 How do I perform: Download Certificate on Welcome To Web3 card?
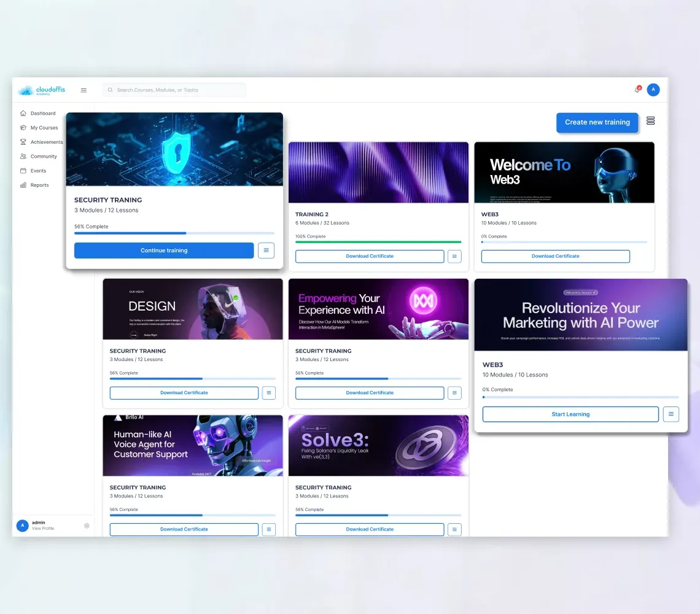pyautogui.click(x=555, y=256)
